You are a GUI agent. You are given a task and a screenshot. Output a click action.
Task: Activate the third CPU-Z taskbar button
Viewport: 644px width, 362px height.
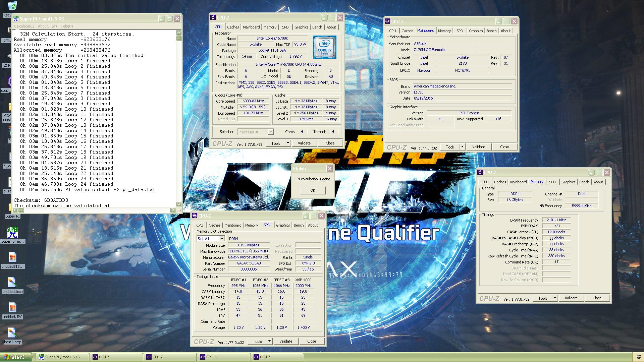pyautogui.click(x=223, y=357)
